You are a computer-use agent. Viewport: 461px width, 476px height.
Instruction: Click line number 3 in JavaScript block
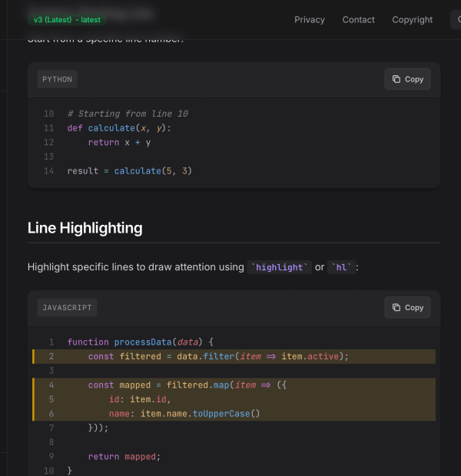[51, 371]
